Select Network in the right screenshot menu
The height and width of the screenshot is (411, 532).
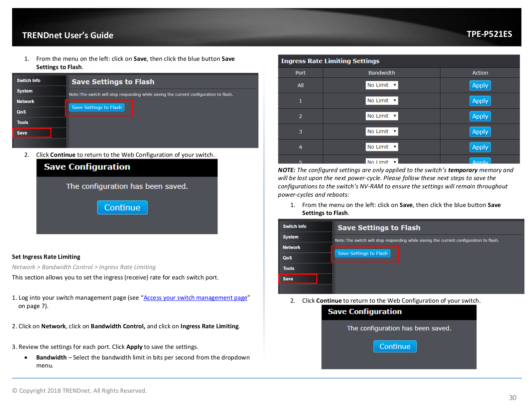[x=306, y=248]
